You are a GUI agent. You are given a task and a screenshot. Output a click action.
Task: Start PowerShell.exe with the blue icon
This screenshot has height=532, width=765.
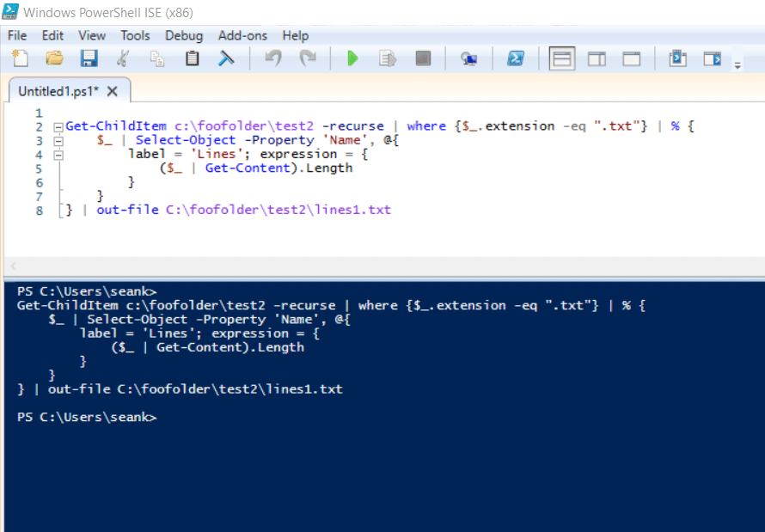[x=516, y=58]
